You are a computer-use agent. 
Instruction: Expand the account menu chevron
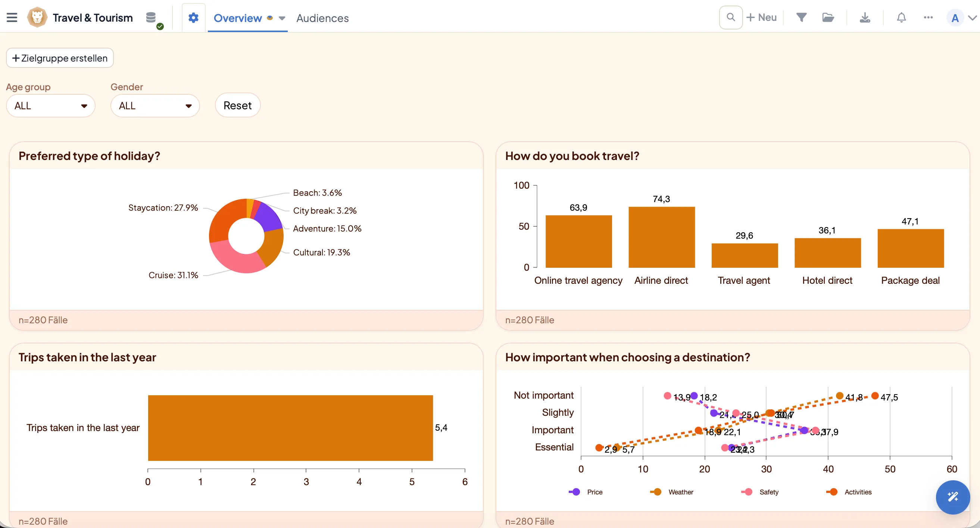pyautogui.click(x=973, y=18)
